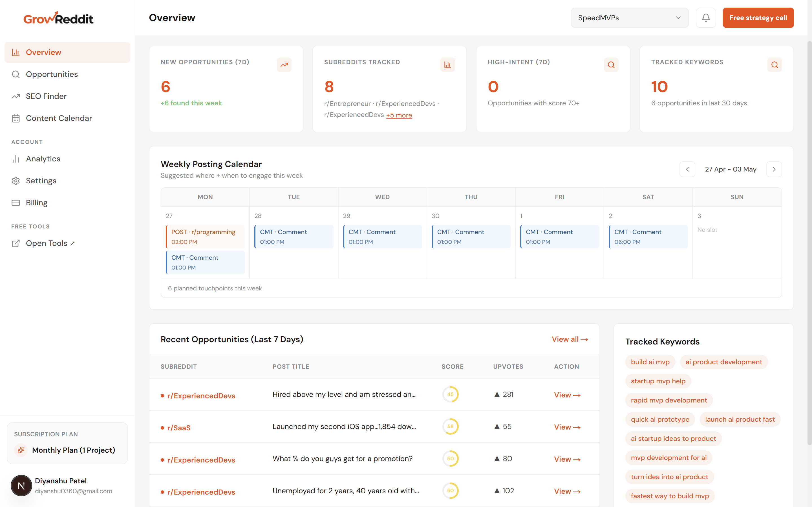Image resolution: width=812 pixels, height=507 pixels.
Task: Open the SpeedMVPs project dropdown
Action: coord(629,17)
